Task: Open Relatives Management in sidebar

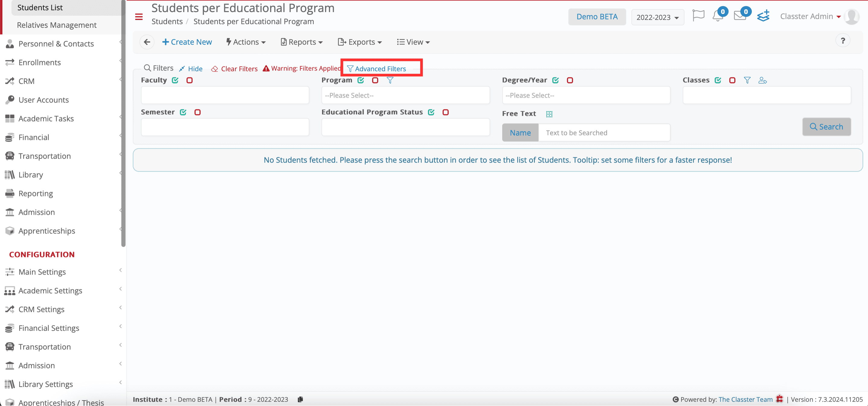Action: coord(57,25)
